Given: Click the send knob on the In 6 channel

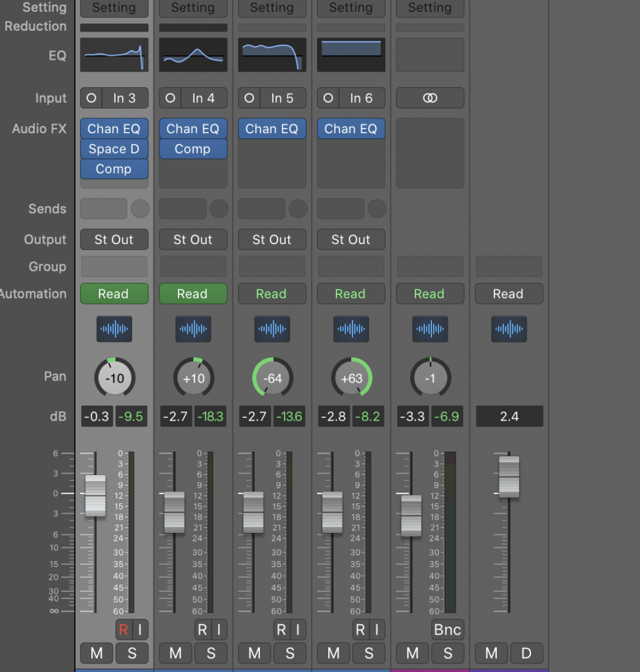Looking at the screenshot, I should [x=377, y=209].
